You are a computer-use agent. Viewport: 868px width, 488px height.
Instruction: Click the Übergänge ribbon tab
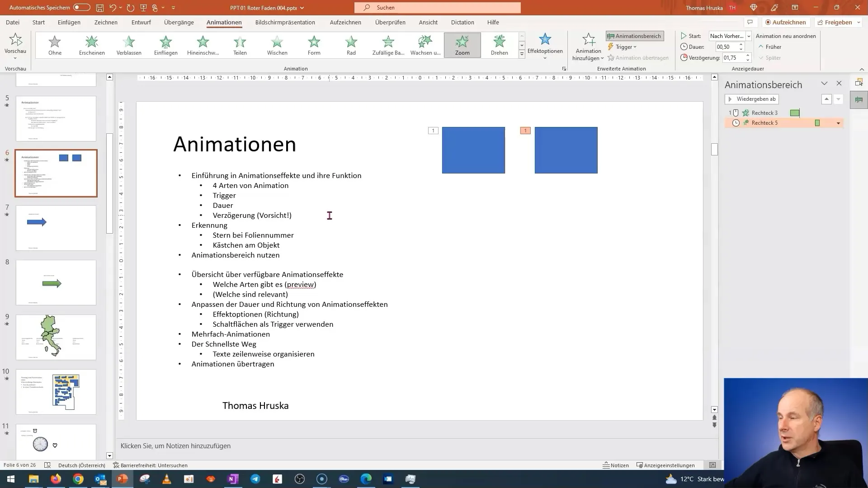click(x=179, y=22)
